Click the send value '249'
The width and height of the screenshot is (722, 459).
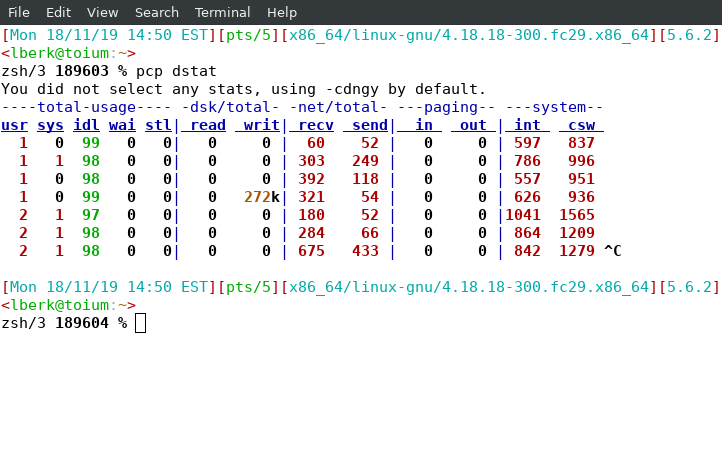[365, 161]
